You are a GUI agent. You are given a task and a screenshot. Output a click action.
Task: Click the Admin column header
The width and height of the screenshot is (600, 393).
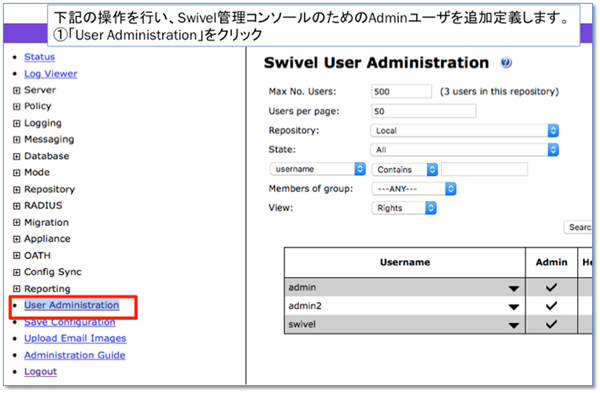(x=551, y=262)
